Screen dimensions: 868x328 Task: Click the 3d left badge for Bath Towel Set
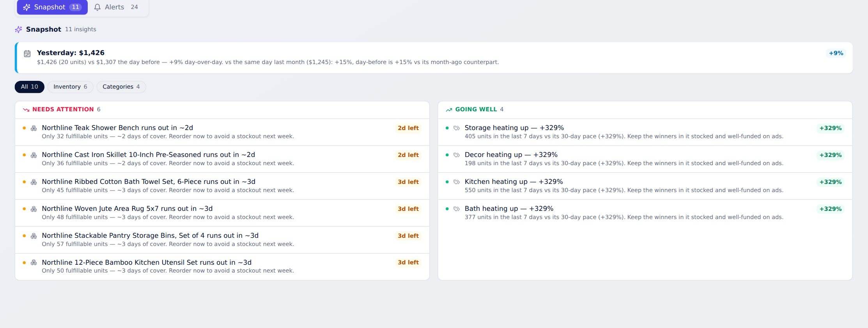pyautogui.click(x=408, y=182)
